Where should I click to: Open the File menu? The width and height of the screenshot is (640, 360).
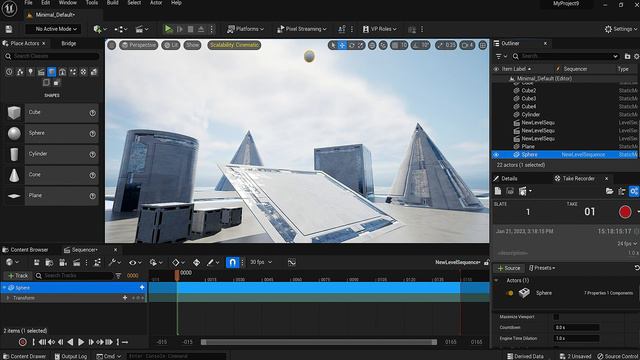28,3
